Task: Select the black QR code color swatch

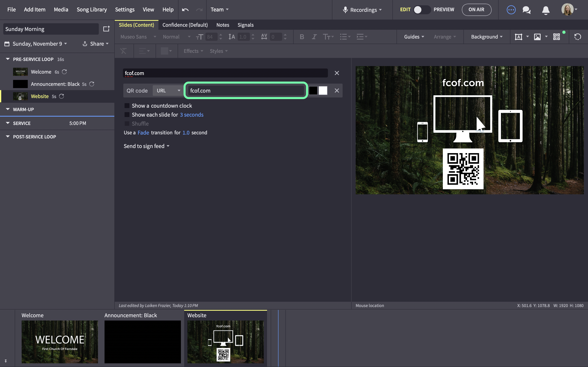Action: coord(313,91)
